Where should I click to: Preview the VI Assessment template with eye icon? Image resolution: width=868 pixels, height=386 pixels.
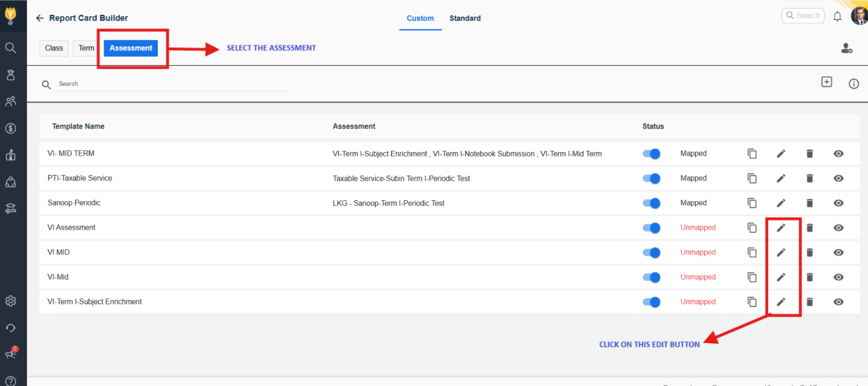click(838, 228)
